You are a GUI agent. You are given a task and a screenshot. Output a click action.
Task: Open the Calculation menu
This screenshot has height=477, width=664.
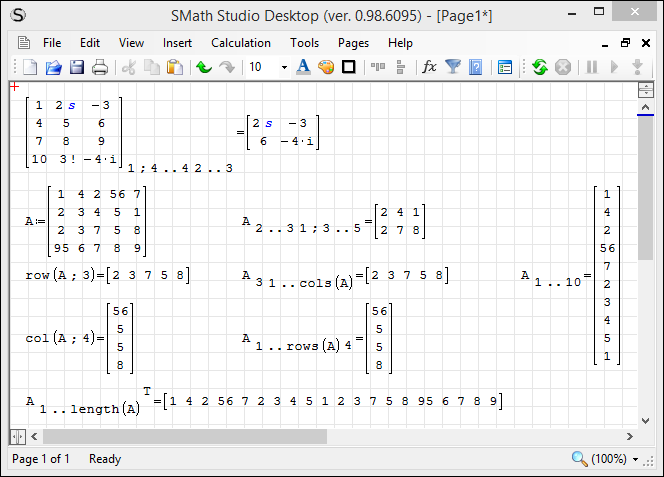pos(240,43)
